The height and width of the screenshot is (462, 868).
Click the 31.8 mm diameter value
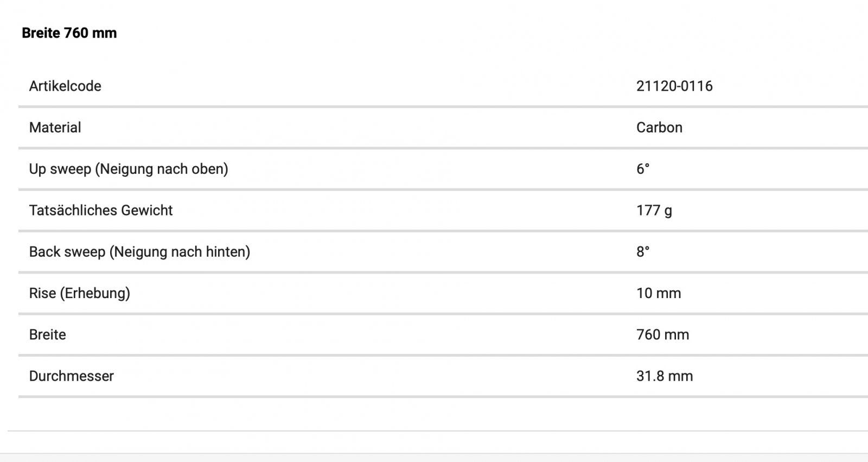click(665, 376)
